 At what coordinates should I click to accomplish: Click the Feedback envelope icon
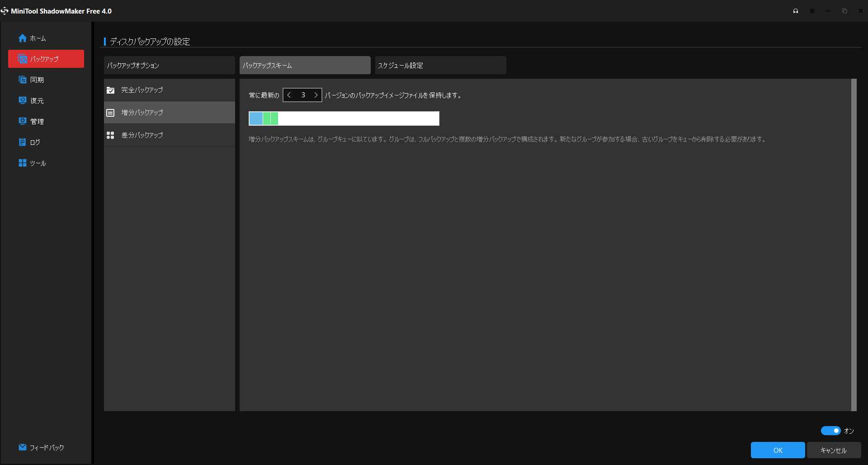pos(23,447)
